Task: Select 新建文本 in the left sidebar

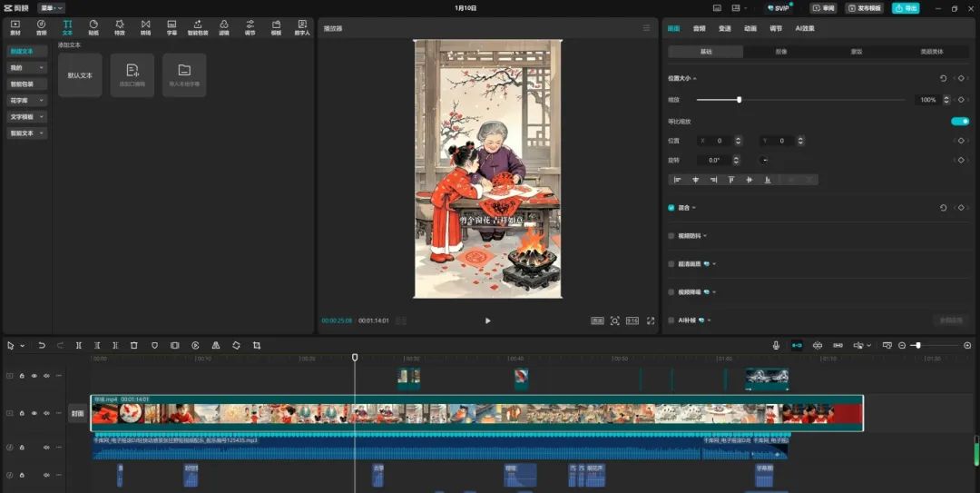Action: click(x=27, y=52)
